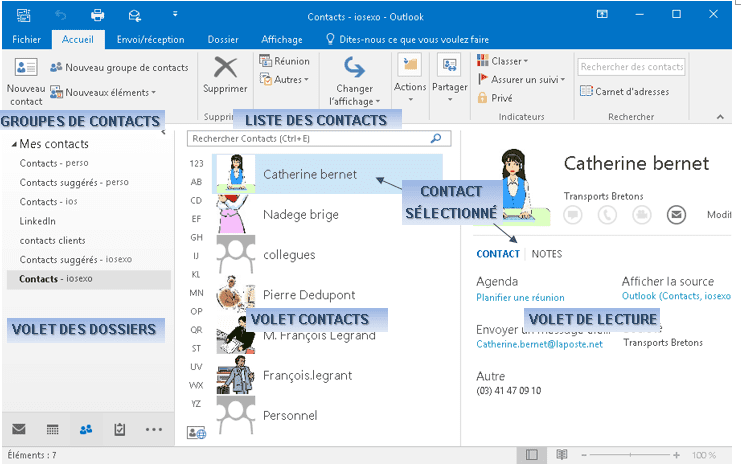Open the Nouveaux éléments dropdown
Image resolution: width=741 pixels, height=467 pixels.
pyautogui.click(x=103, y=92)
